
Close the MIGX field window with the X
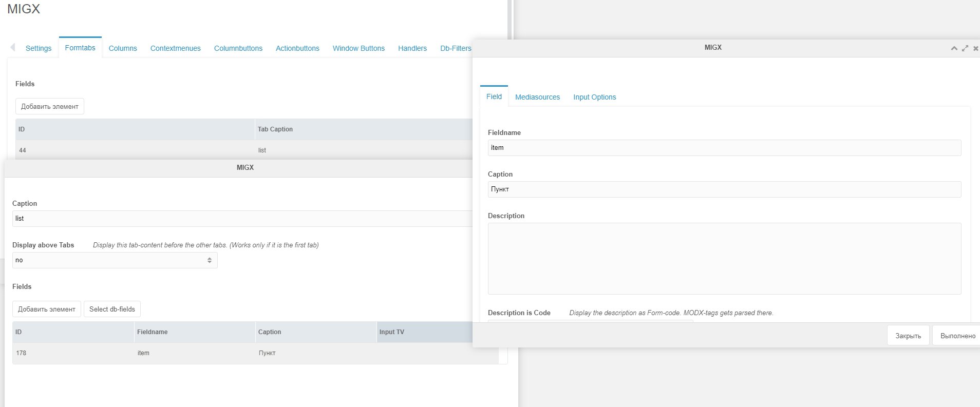pos(976,48)
